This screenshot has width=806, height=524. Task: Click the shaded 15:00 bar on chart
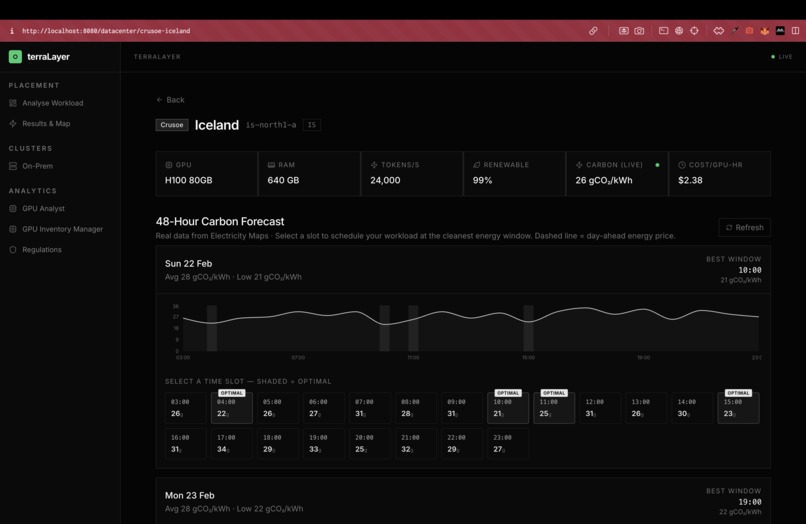tap(528, 328)
